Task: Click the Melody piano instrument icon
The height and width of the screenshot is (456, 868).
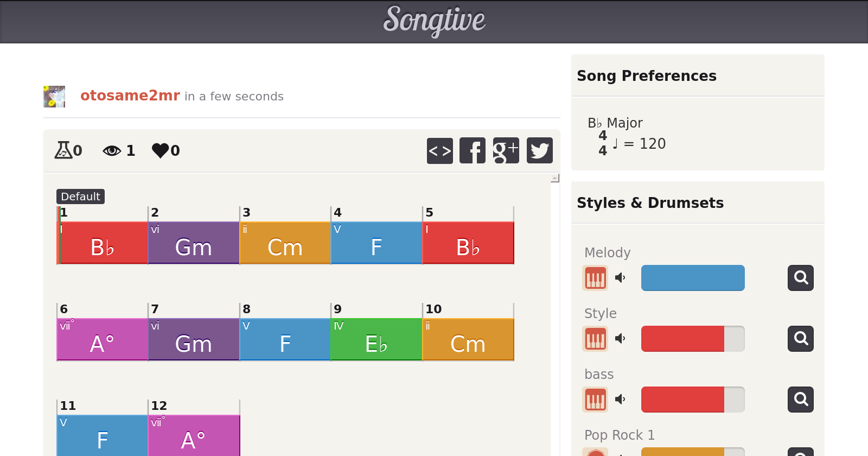Action: coord(595,278)
